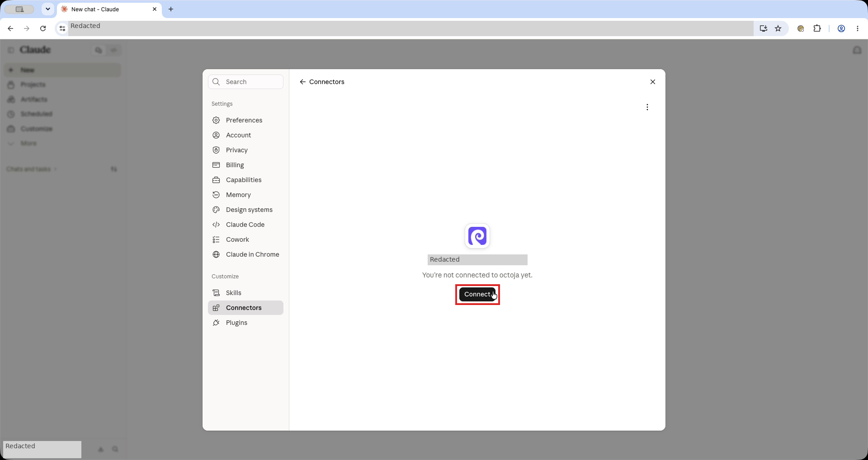
Task: Select Plugins in Customize section
Action: 245,323
